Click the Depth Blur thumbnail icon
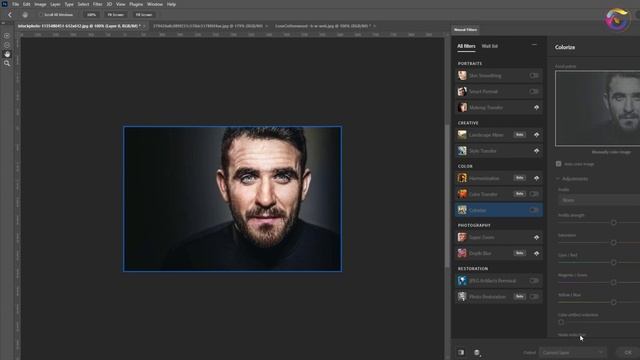 pos(462,253)
